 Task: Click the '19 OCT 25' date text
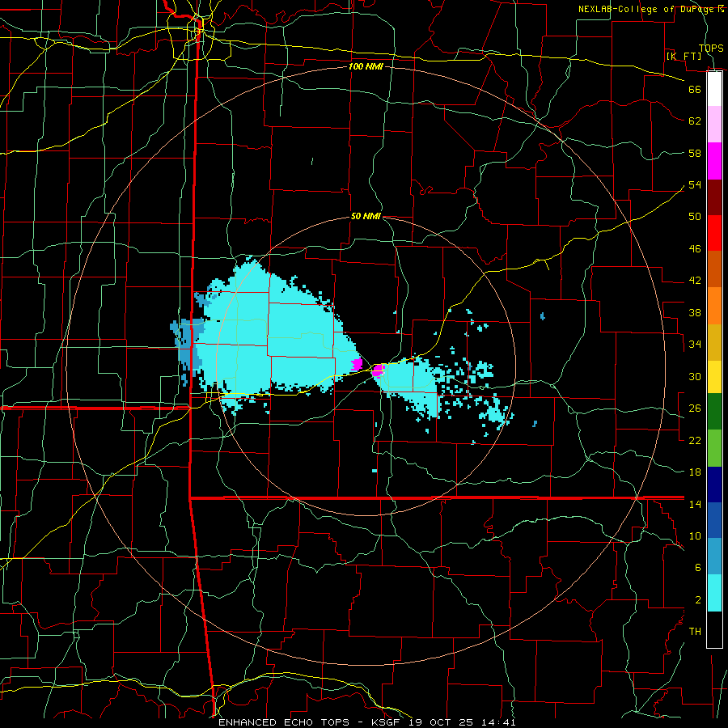[x=441, y=722]
